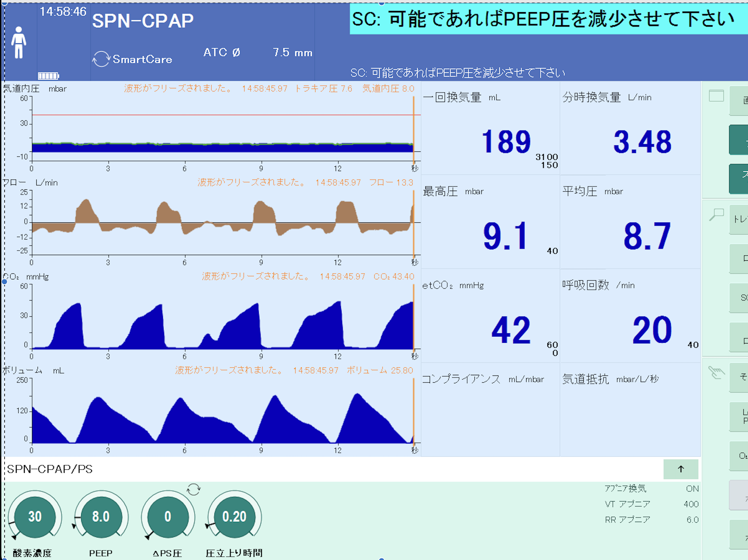748x560 pixels.
Task: Click the pointing hand icon
Action: coord(716,373)
